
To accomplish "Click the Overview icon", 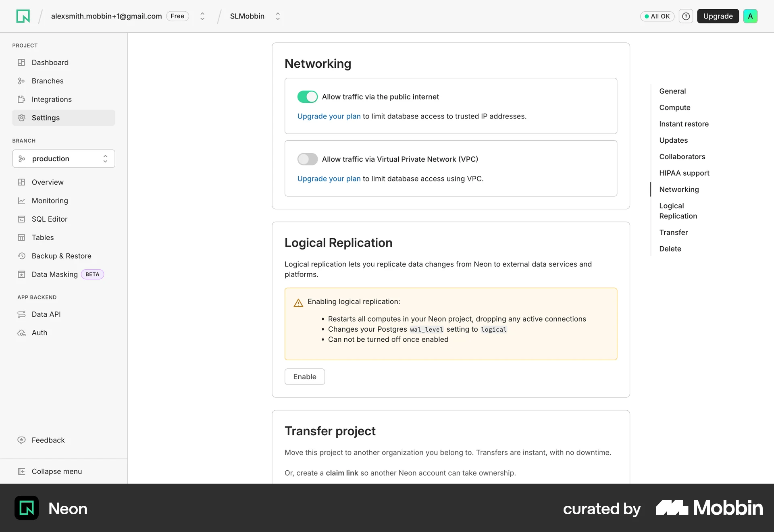I will coord(21,182).
